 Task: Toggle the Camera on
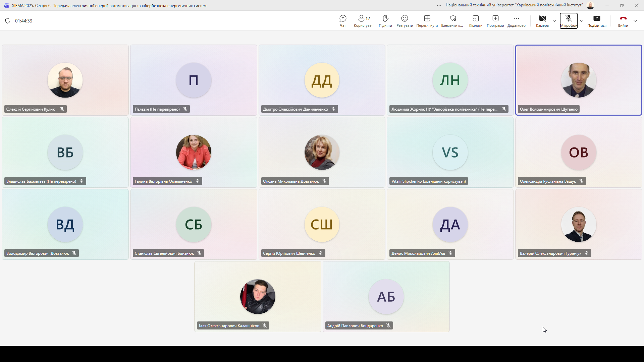point(542,21)
